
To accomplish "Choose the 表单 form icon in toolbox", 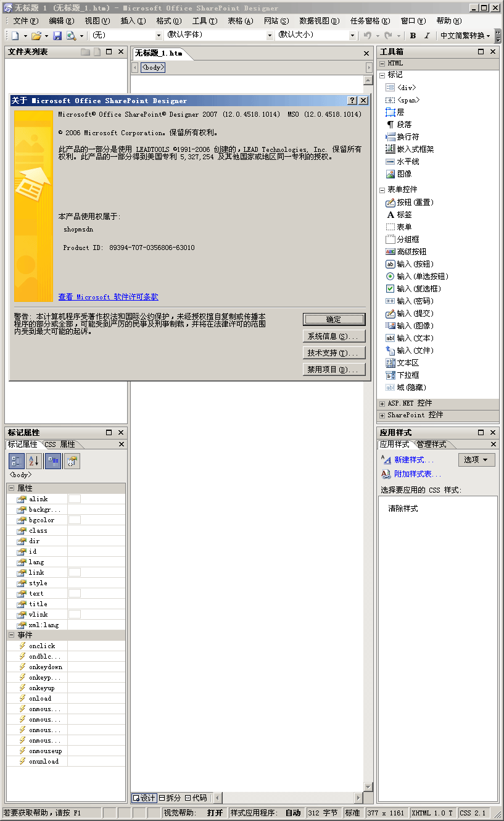I will [390, 227].
